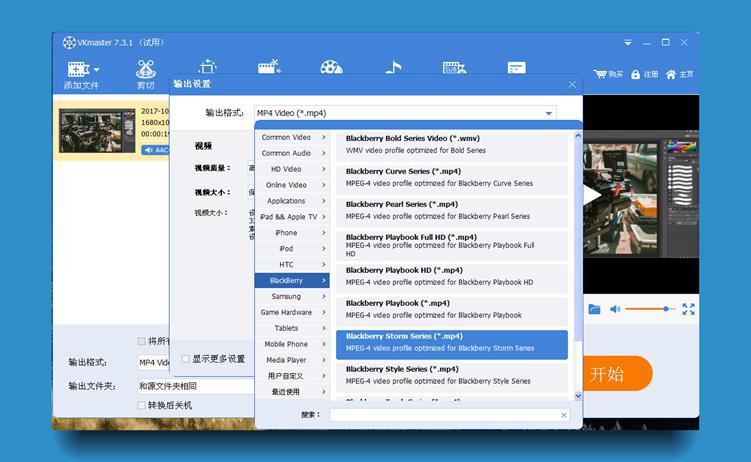The width and height of the screenshot is (751, 462).
Task: Expand the Online Video category
Action: (292, 185)
